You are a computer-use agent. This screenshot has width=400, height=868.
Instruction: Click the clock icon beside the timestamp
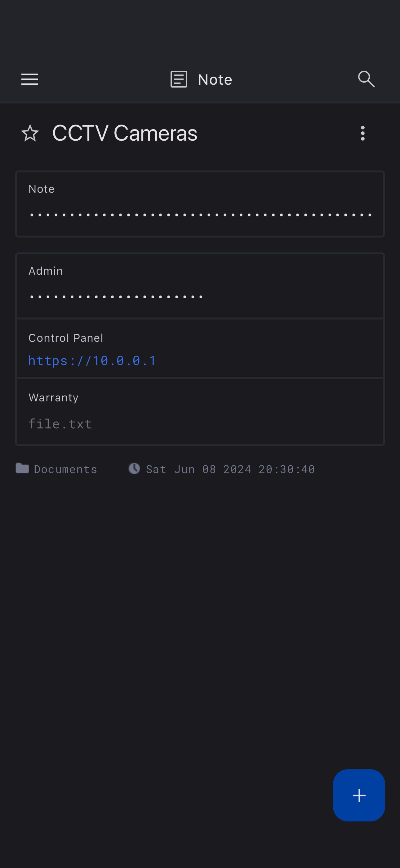tap(134, 468)
